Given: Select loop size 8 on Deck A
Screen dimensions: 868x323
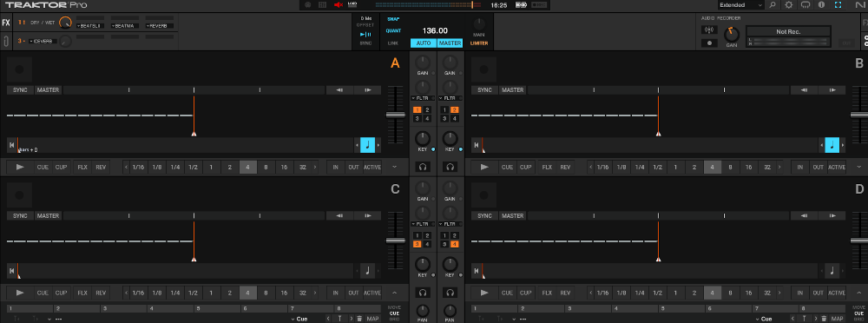Looking at the screenshot, I should click(x=266, y=167).
